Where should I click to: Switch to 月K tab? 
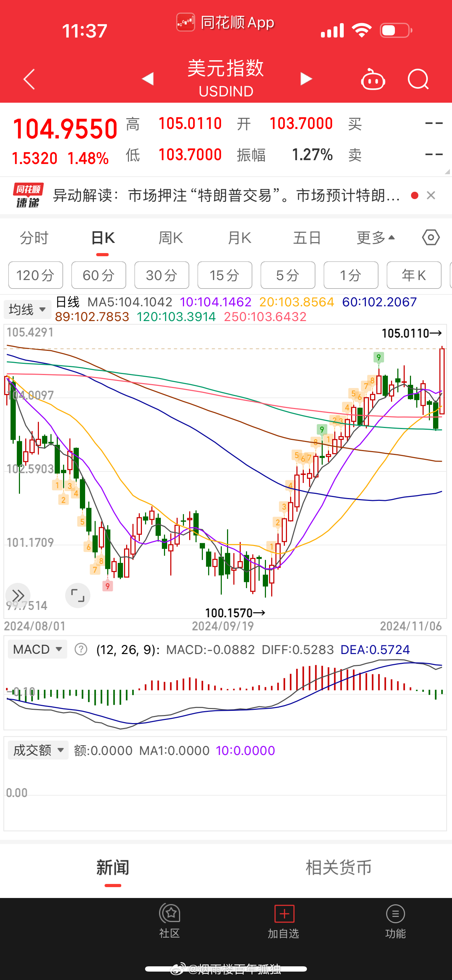point(239,238)
